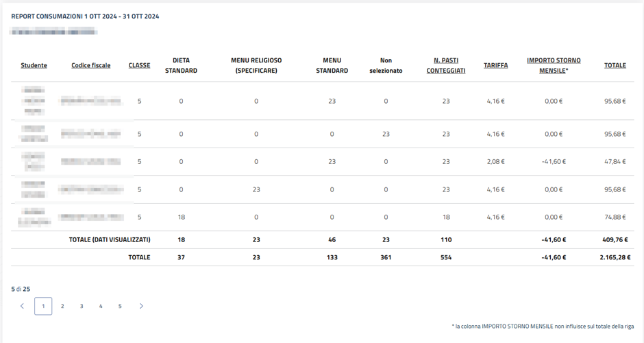Jump to page 4
This screenshot has width=644, height=343.
click(101, 306)
